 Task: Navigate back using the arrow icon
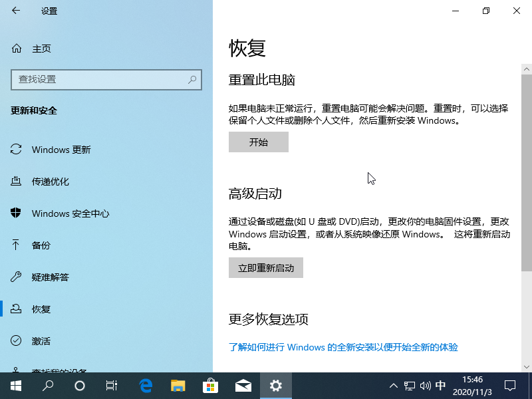[x=16, y=11]
